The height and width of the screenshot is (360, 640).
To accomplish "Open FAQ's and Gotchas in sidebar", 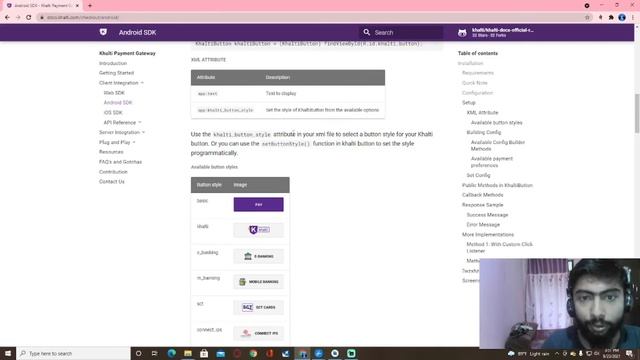I will click(120, 162).
